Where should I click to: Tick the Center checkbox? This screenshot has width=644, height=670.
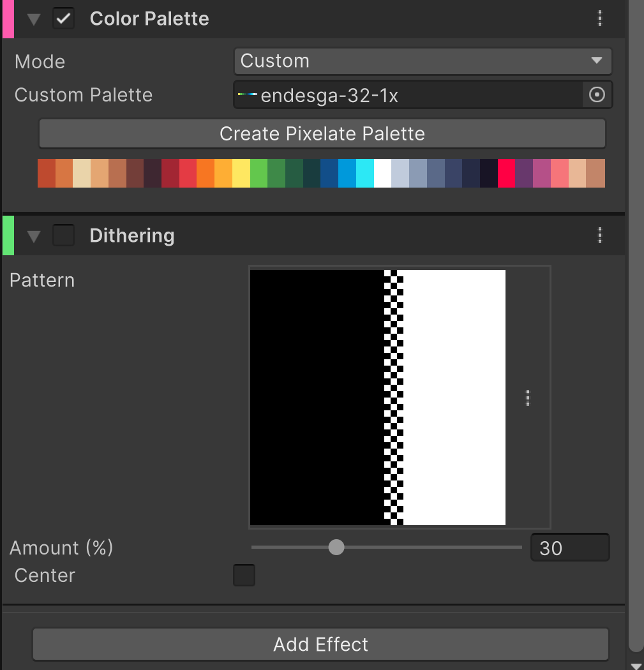tap(244, 575)
